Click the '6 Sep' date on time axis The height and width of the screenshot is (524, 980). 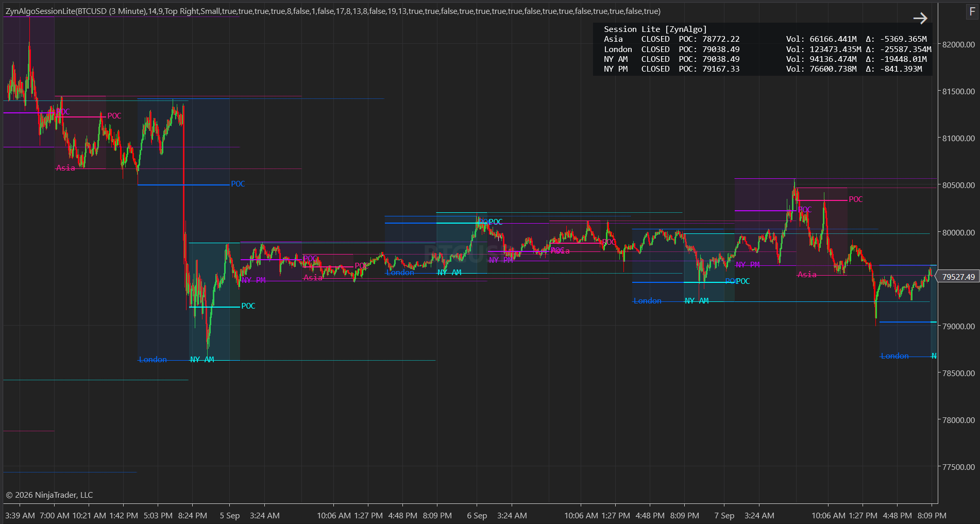pos(477,516)
